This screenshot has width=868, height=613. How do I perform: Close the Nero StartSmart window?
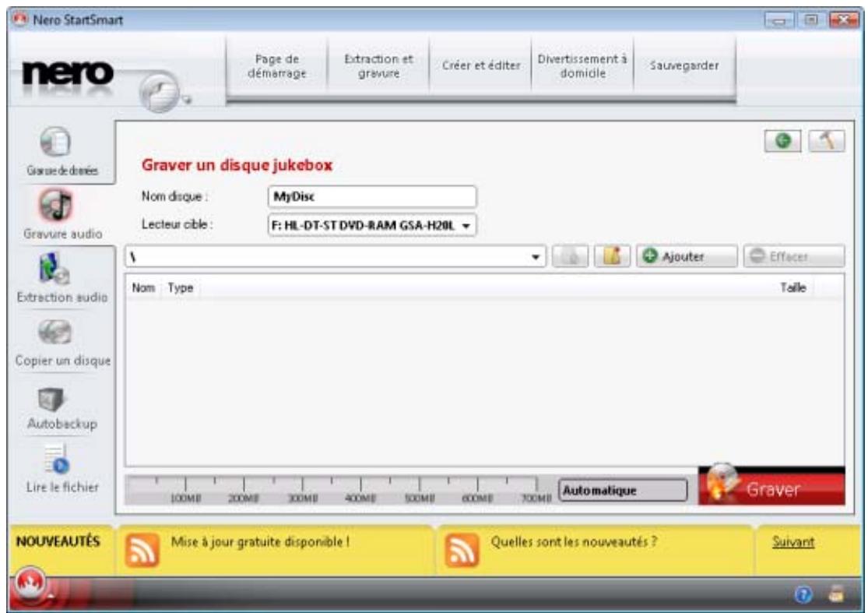[844, 20]
